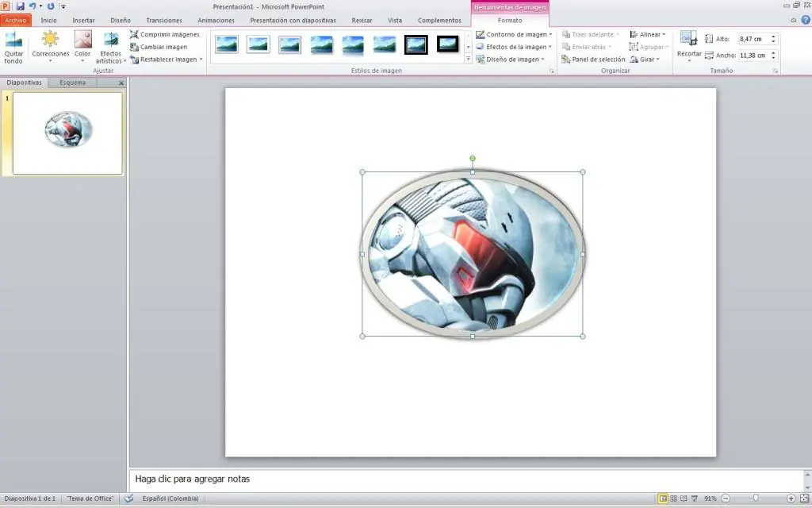Decrease Ancho value with down stepper
This screenshot has width=812, height=508.
click(774, 58)
